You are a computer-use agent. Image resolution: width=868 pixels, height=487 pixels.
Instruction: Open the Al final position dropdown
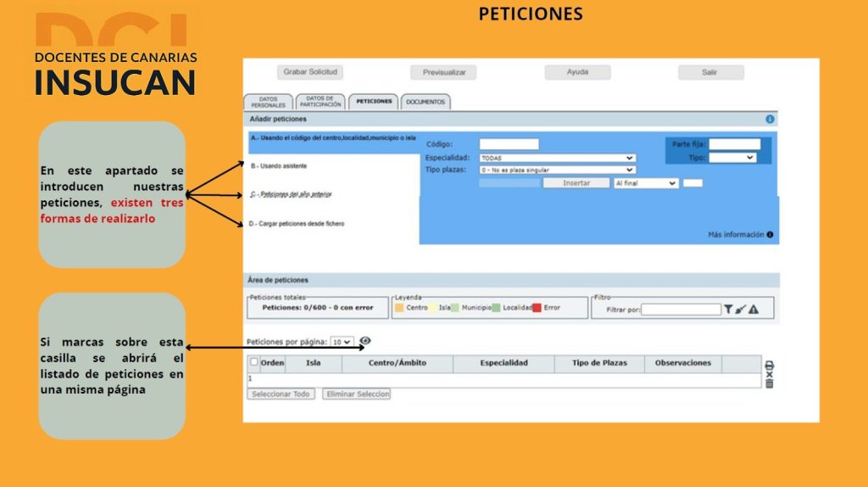point(646,182)
